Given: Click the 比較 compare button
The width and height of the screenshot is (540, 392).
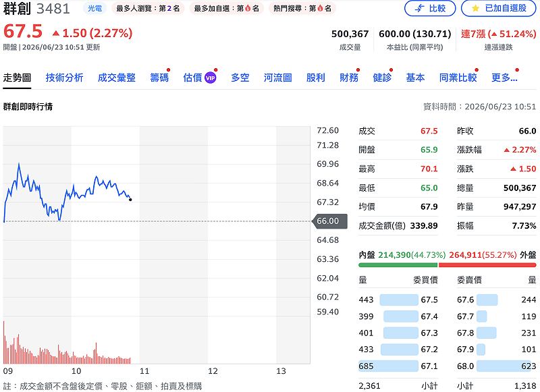Looking at the screenshot, I should pyautogui.click(x=430, y=8).
